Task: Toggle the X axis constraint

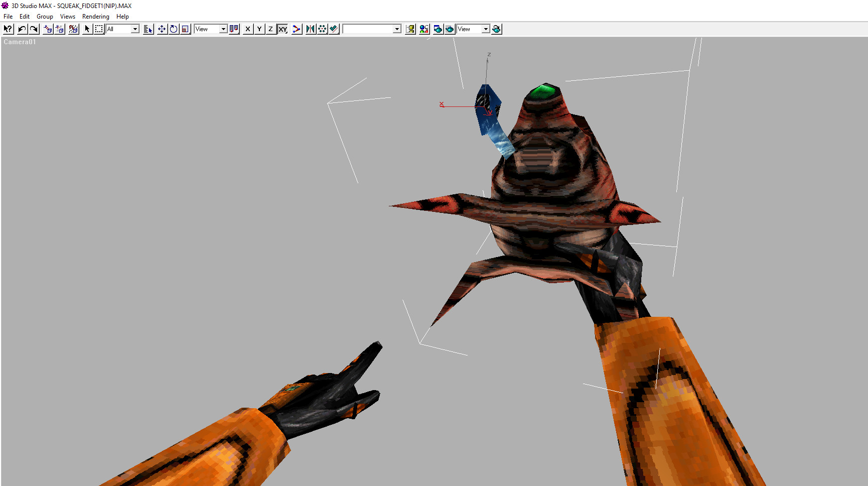Action: (x=247, y=29)
